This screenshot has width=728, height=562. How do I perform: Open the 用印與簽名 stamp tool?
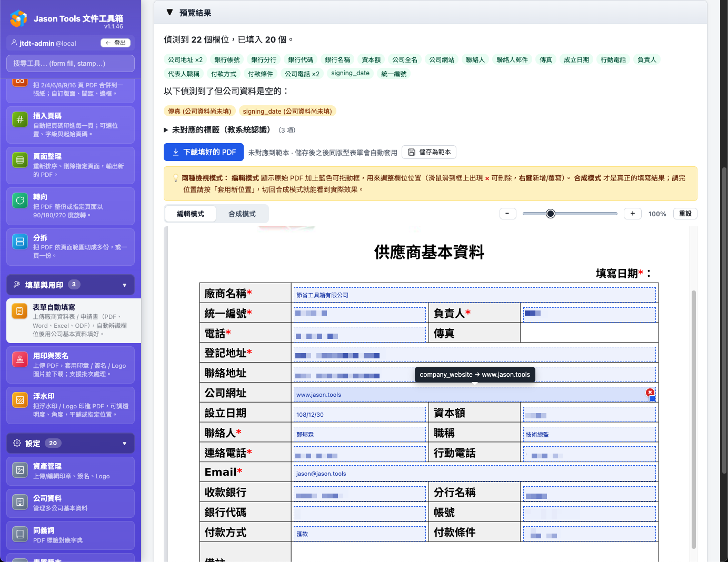point(70,365)
